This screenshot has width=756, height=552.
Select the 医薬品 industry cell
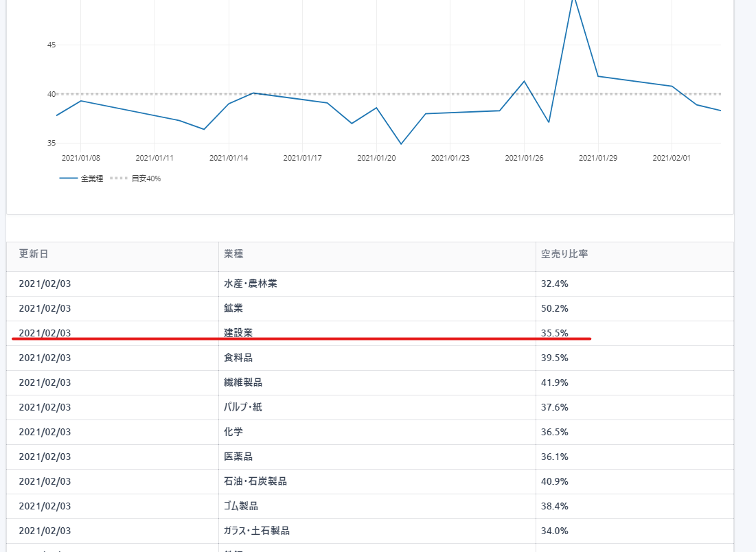coord(238,457)
